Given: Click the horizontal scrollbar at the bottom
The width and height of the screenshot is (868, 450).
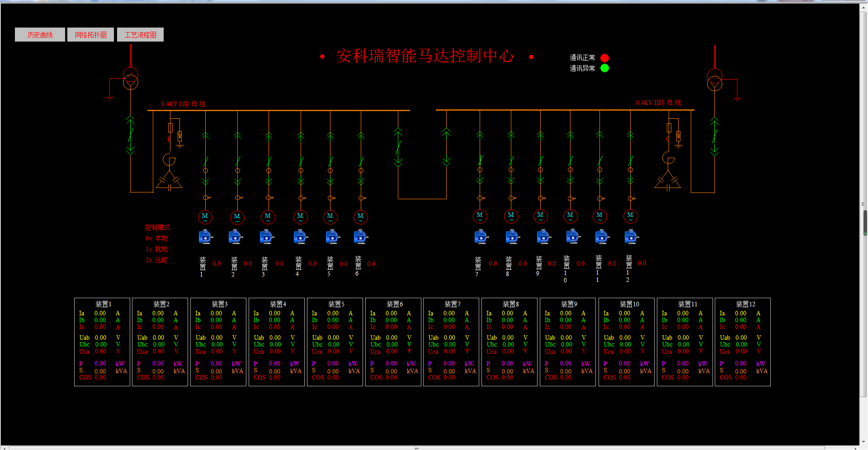Looking at the screenshot, I should pyautogui.click(x=417, y=448).
